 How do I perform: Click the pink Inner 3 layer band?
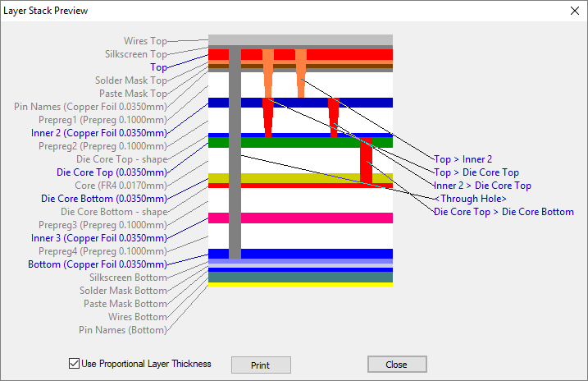tap(312, 218)
